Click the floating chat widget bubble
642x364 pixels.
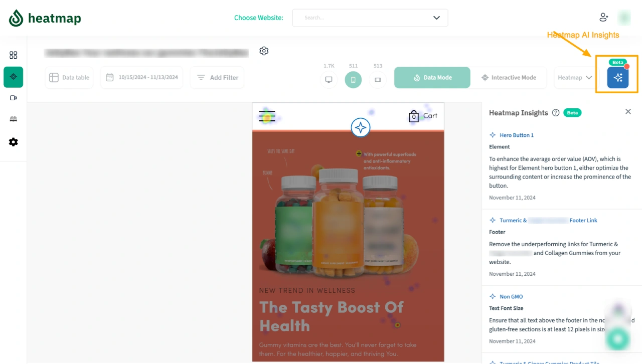[x=618, y=339]
